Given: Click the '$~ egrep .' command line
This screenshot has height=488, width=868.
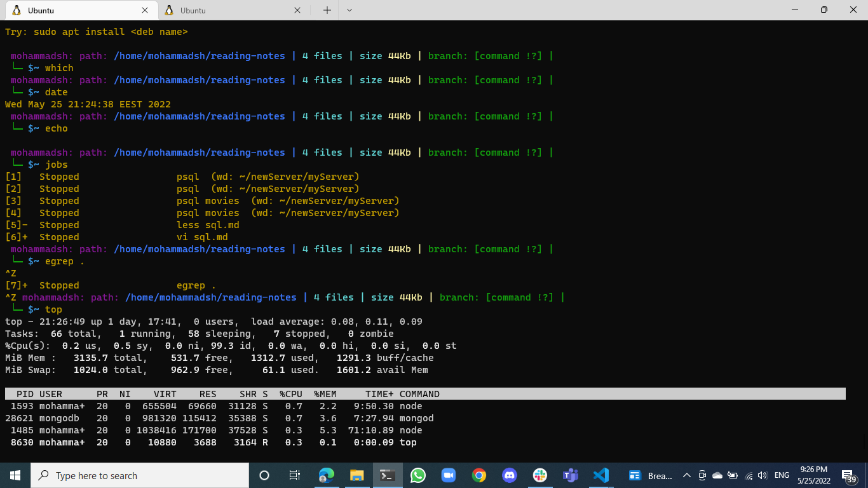Looking at the screenshot, I should click(x=48, y=261).
